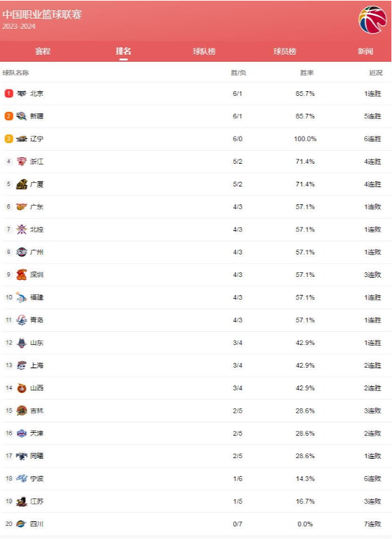The height and width of the screenshot is (539, 392).
Task: Click the 上海 team logo
Action: pos(22,365)
